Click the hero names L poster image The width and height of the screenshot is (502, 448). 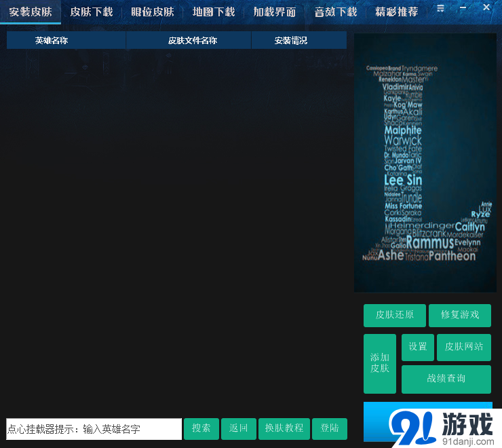[425, 163]
